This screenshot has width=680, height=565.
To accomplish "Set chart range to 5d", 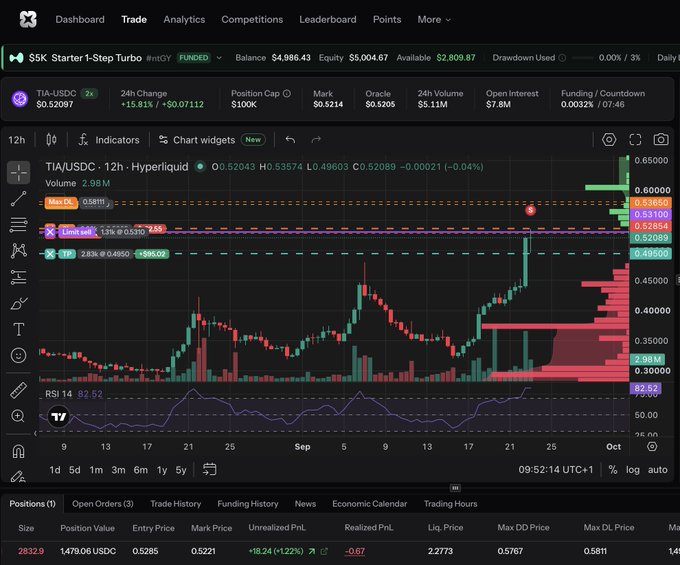I will click(x=75, y=470).
